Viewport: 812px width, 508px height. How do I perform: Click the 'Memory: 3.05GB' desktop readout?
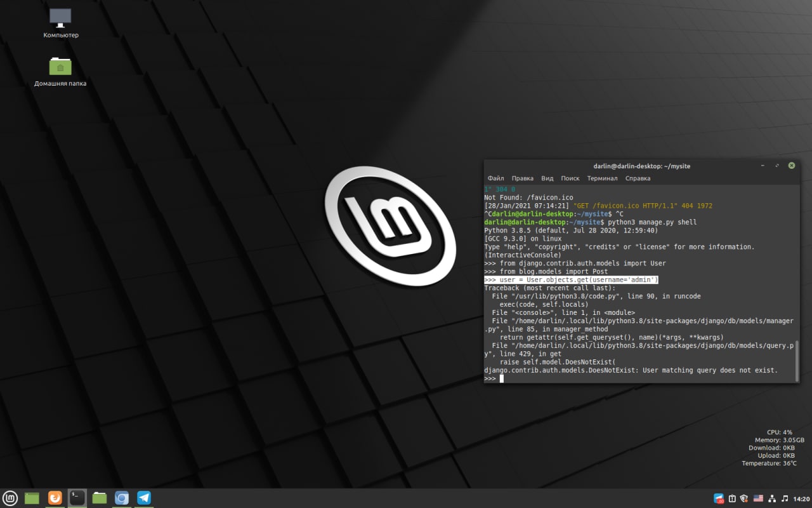780,440
